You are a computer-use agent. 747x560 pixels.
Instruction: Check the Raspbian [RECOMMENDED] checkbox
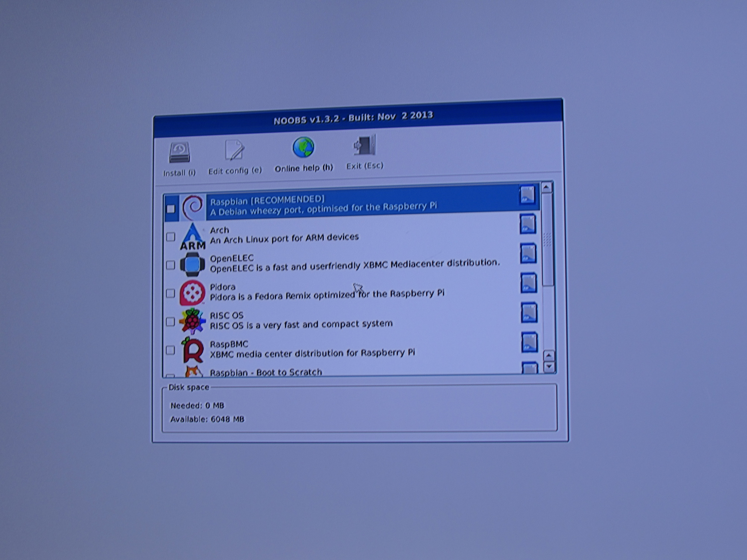click(x=171, y=208)
